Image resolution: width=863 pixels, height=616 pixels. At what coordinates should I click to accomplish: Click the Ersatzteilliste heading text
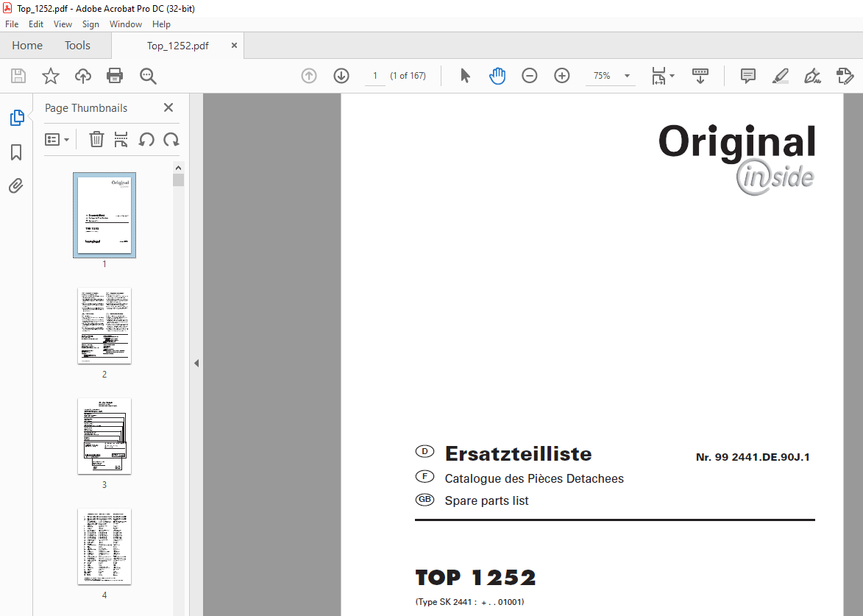click(x=518, y=454)
